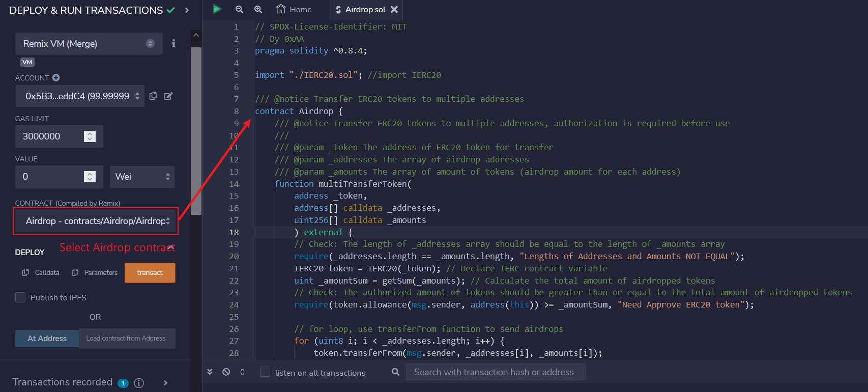Show Transactions recorded info icon

click(139, 383)
